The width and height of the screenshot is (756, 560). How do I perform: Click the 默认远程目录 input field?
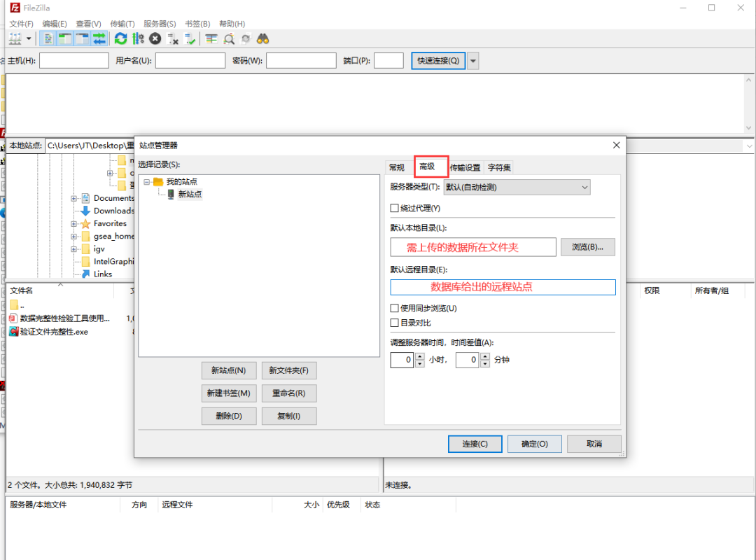[503, 287]
